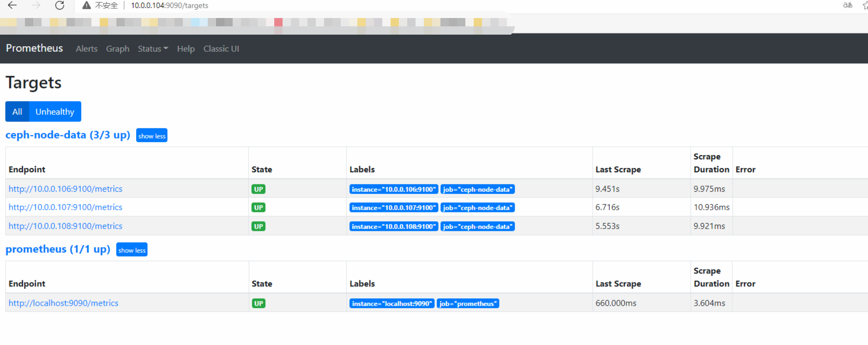Select the Unhealthy targets filter

55,112
